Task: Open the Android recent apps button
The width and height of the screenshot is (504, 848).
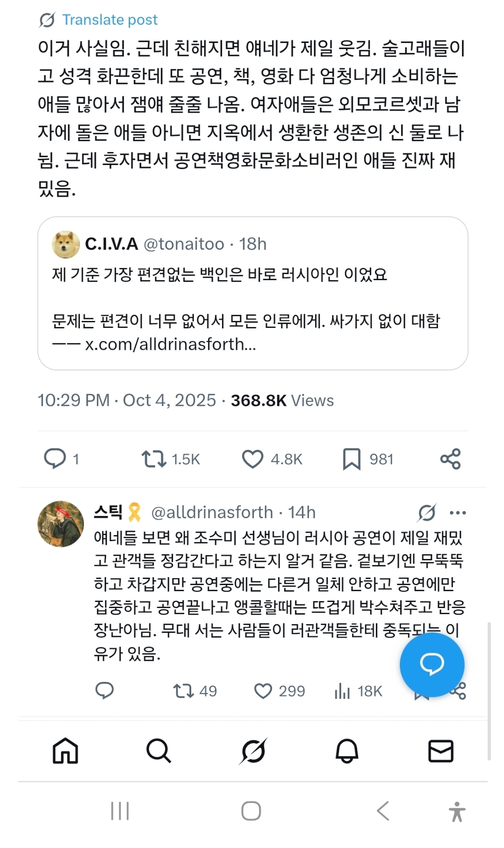Action: point(120,811)
